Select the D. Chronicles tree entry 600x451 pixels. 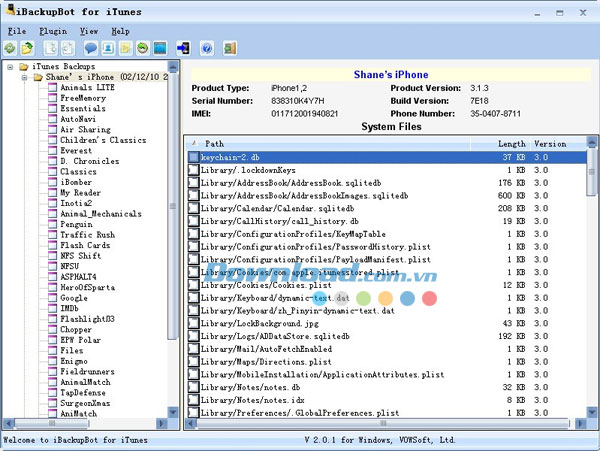(90, 161)
